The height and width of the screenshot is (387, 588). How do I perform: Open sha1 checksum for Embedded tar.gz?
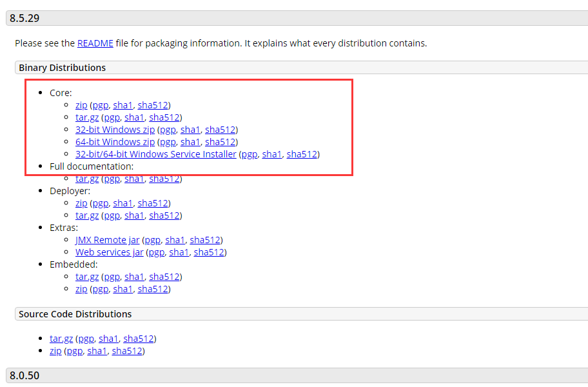coord(134,277)
